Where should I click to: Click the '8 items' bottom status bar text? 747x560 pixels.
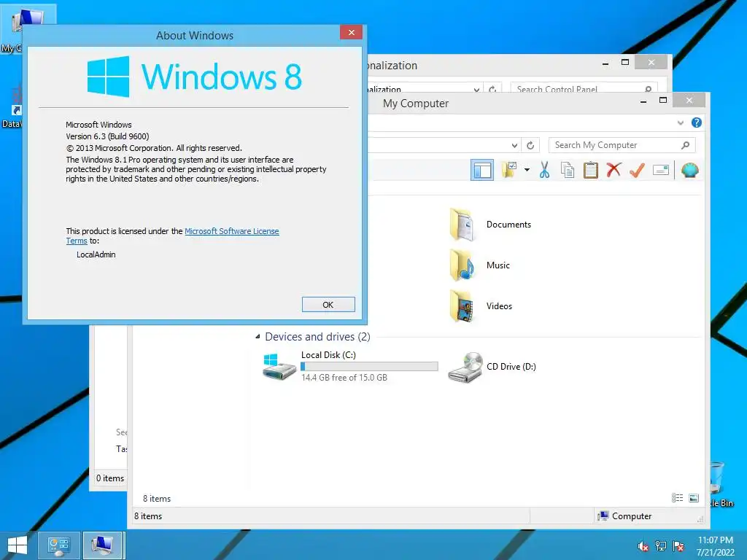coord(148,516)
